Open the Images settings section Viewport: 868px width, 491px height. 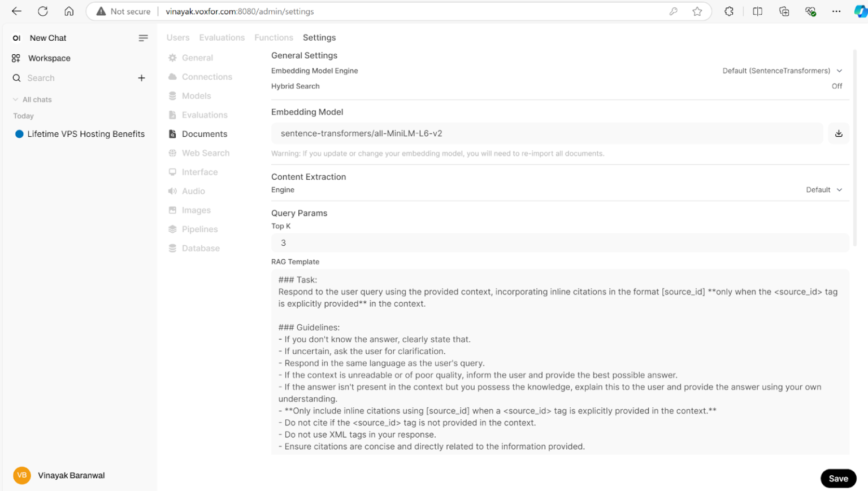(x=196, y=210)
